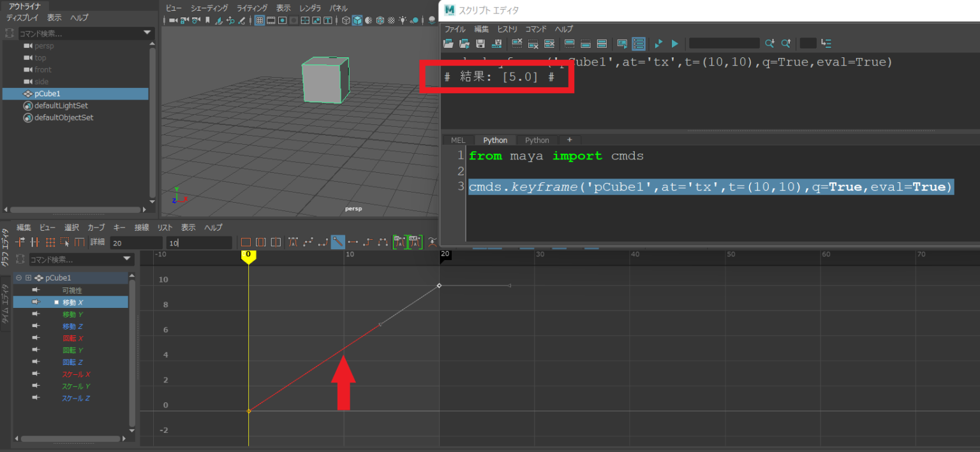Select the Insert Keys tool in Graph Editor
980x452 pixels.
[x=34, y=242]
